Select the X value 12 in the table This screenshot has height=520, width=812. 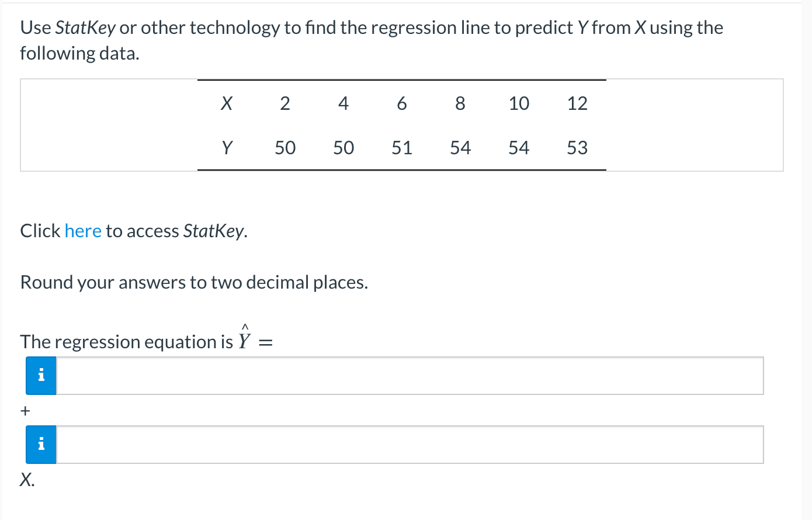[577, 103]
